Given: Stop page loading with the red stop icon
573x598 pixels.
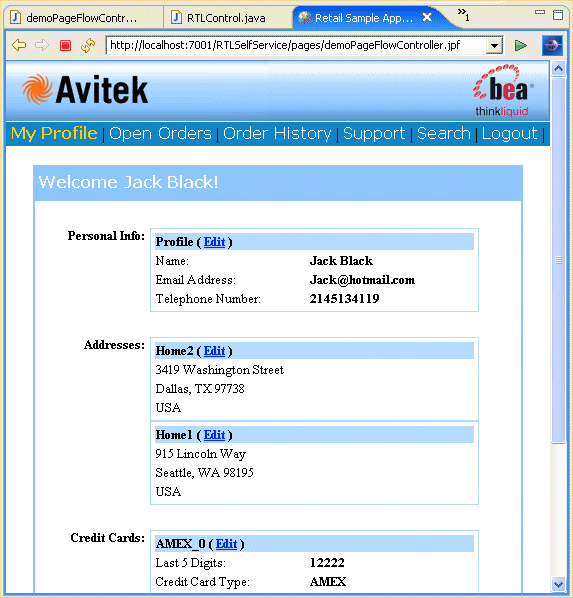Looking at the screenshot, I should pyautogui.click(x=65, y=46).
